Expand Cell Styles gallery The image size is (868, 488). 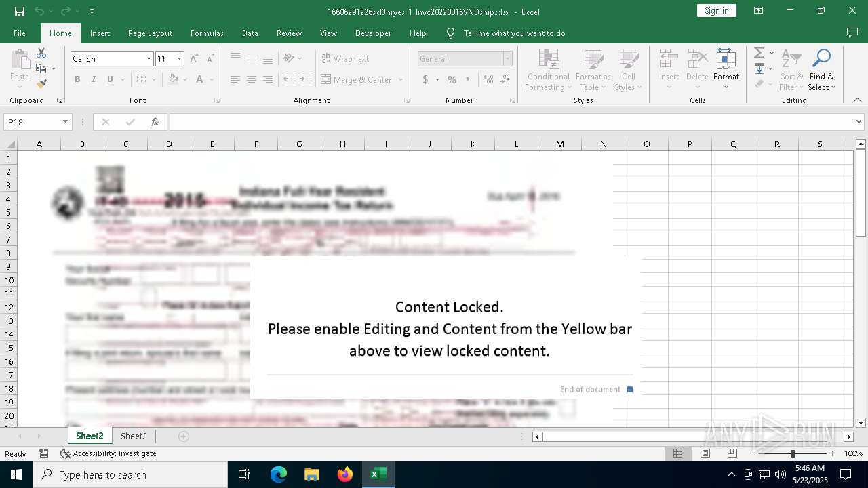click(x=629, y=70)
